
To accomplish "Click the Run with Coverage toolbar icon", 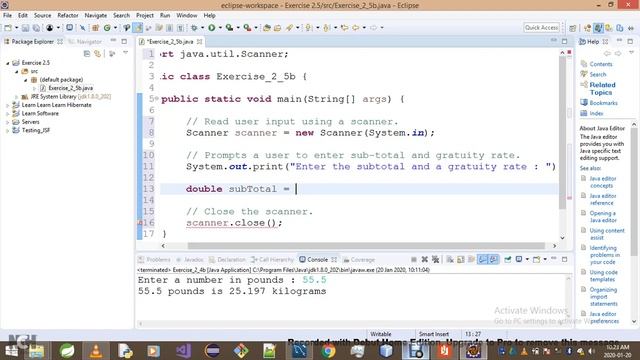I will (229, 28).
